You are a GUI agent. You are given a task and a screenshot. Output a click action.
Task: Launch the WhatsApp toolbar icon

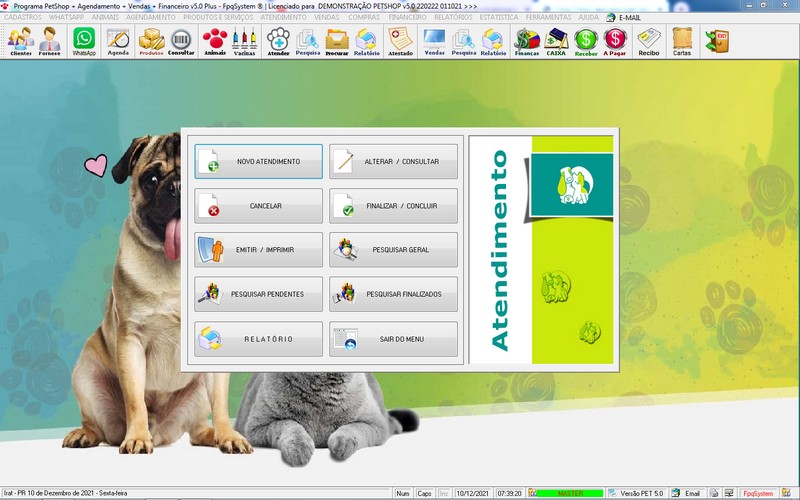[84, 42]
